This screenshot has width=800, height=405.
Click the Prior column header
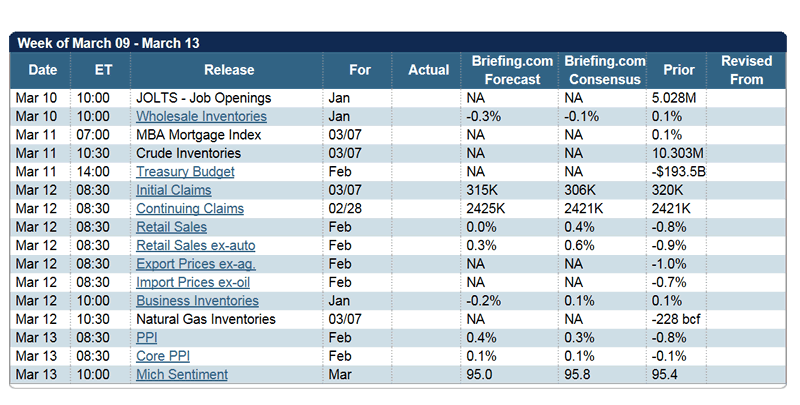pyautogui.click(x=678, y=70)
